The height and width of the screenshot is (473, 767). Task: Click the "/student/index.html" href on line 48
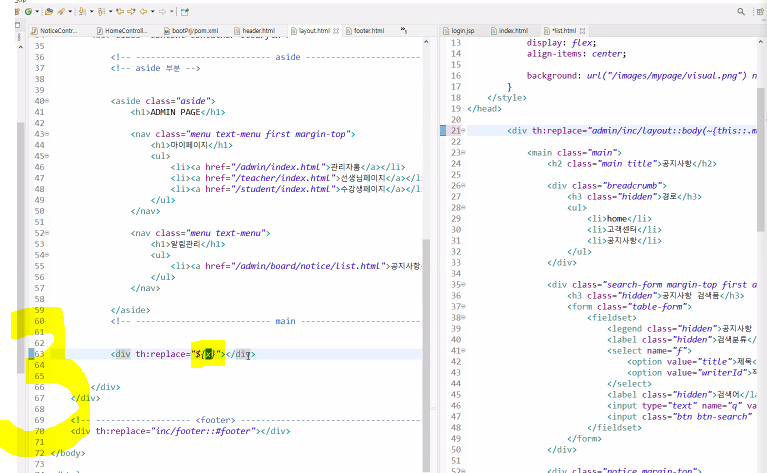(285, 189)
